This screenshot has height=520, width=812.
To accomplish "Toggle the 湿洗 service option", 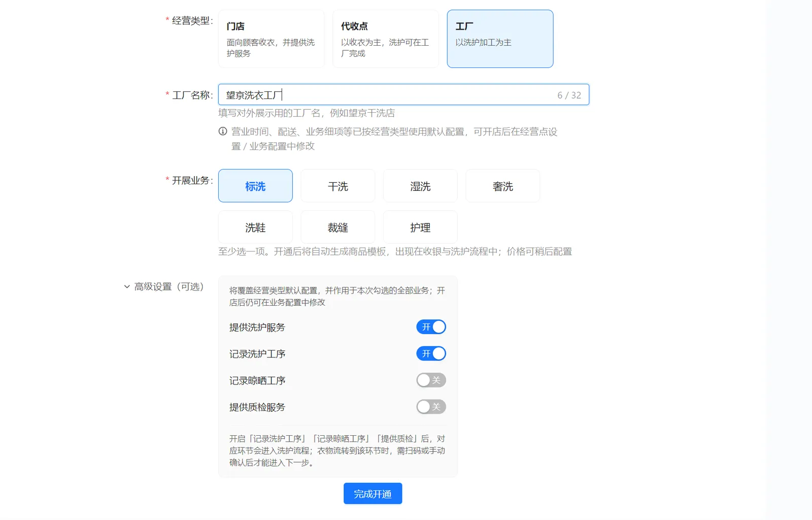I will tap(420, 186).
